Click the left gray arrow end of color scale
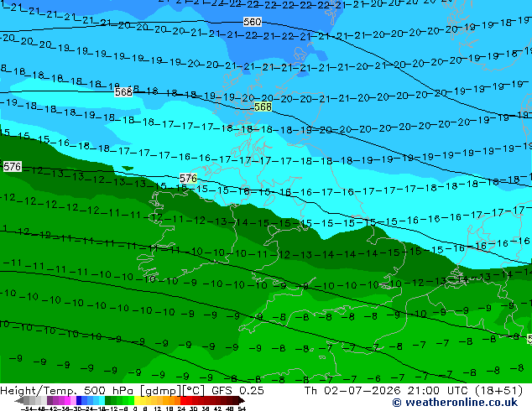This screenshot has height=411, width=532. pos(19,400)
